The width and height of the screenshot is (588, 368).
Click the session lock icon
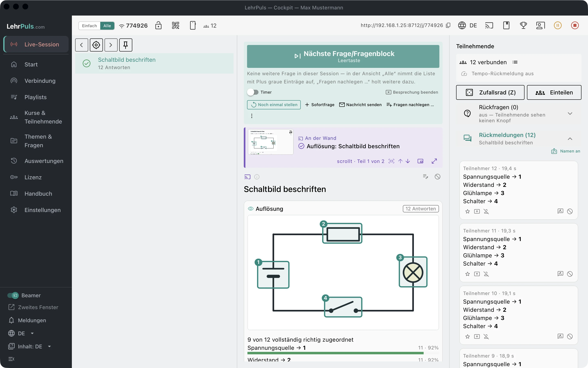pyautogui.click(x=158, y=25)
